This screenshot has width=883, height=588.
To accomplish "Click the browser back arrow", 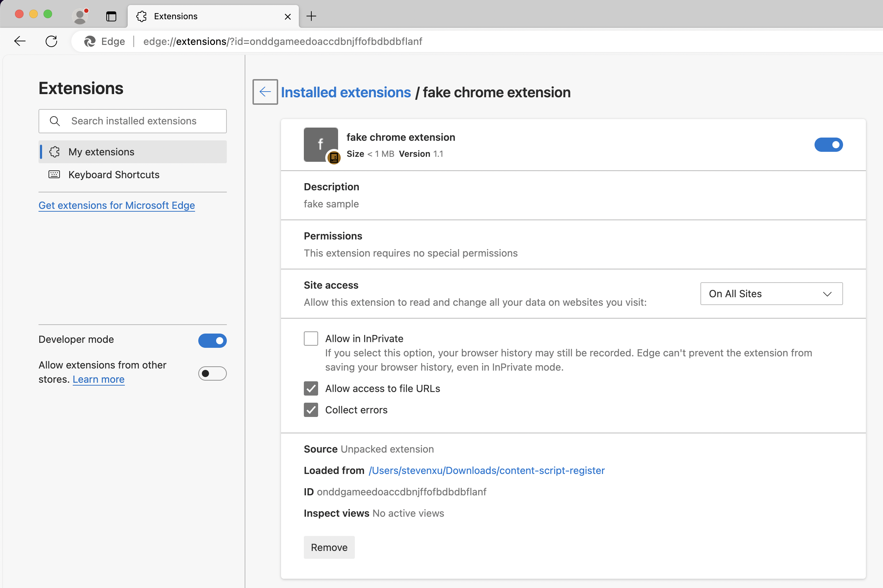I will 20,41.
